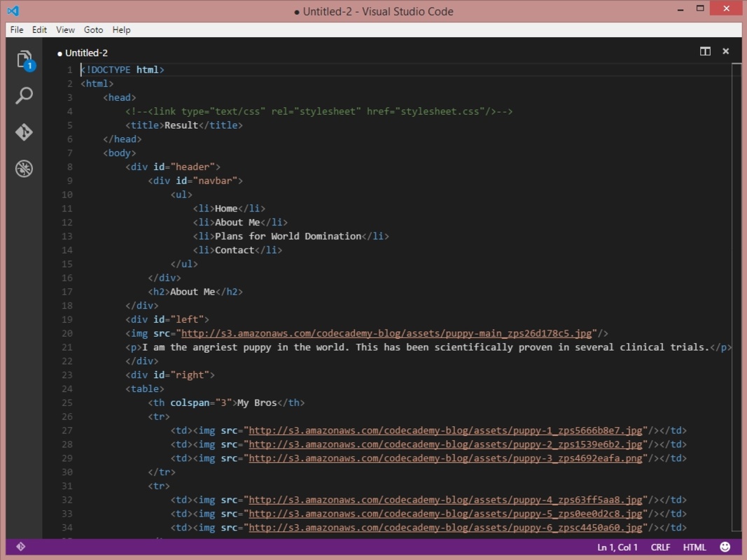Click the Visual Studio Code logo in title bar
Viewport: 747px width, 560px height.
click(x=13, y=11)
